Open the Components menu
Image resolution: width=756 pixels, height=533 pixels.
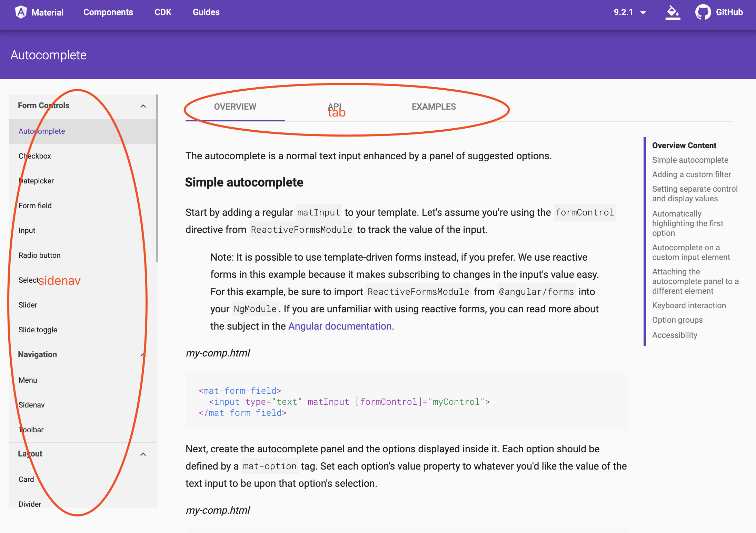point(108,12)
